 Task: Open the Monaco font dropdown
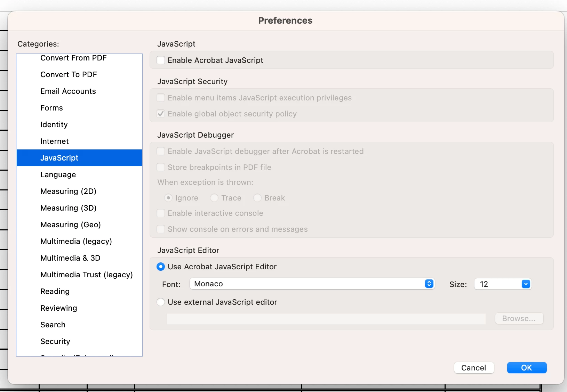tap(312, 284)
